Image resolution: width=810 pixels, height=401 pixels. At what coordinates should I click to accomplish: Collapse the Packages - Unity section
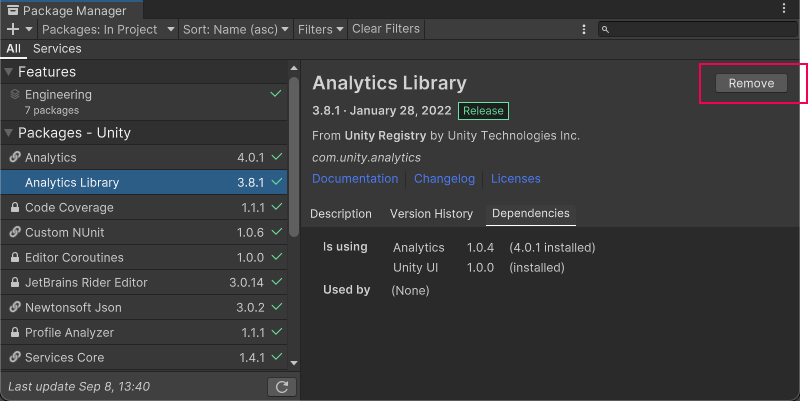[x=9, y=133]
